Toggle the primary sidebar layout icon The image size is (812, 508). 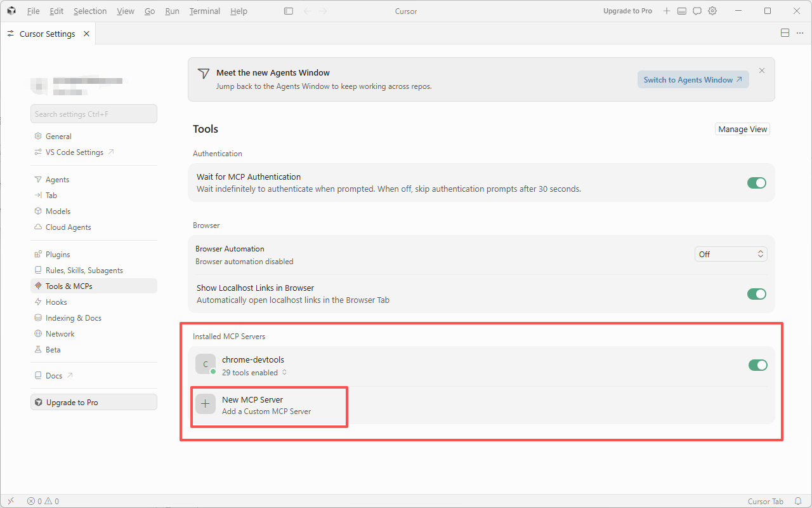pyautogui.click(x=289, y=11)
